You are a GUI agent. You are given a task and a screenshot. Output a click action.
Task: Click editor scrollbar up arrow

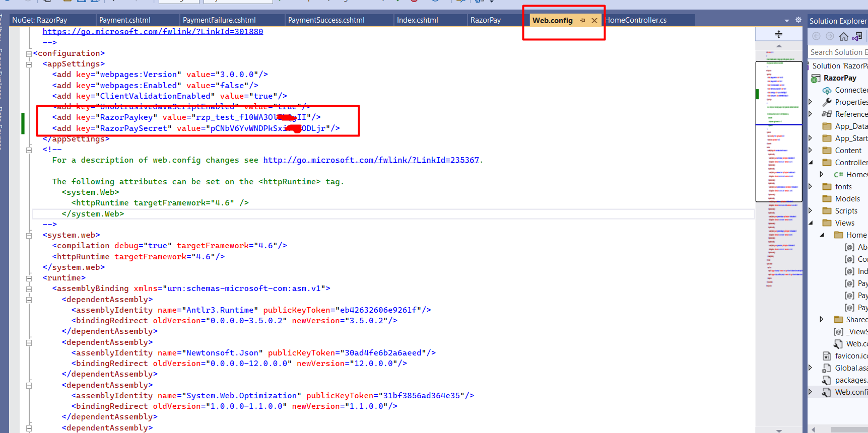click(x=779, y=46)
